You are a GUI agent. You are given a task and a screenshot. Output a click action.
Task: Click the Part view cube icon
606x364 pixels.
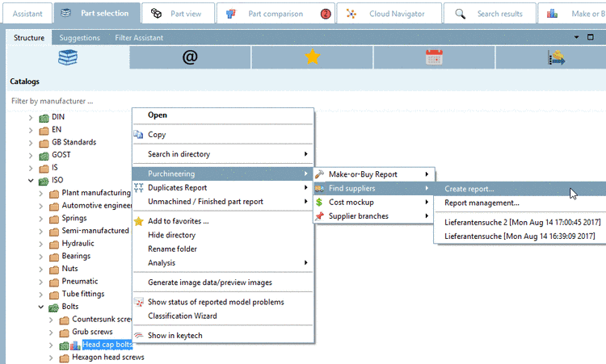point(156,14)
